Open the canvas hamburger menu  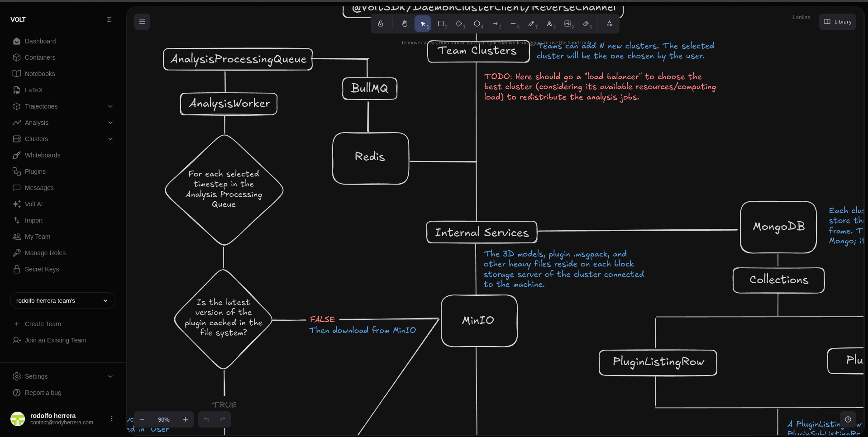[142, 22]
